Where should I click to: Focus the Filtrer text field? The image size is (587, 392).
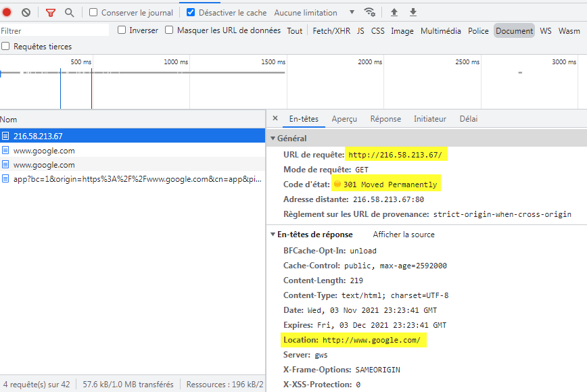coord(55,30)
